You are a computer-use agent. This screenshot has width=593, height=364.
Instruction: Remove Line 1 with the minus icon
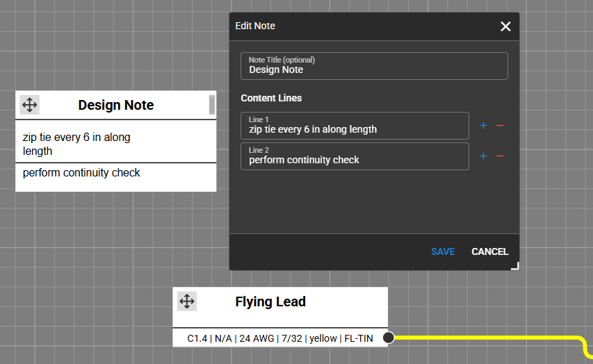pos(500,126)
